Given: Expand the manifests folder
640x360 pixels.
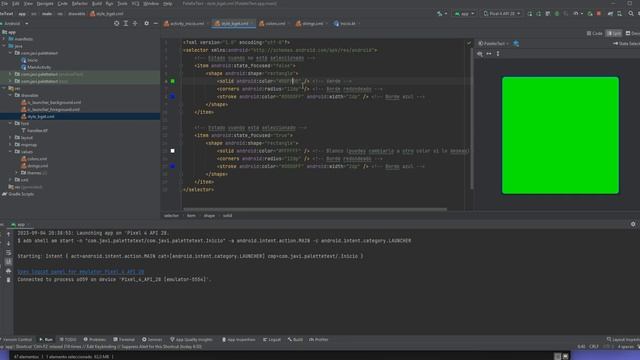Looking at the screenshot, I should click(4, 39).
